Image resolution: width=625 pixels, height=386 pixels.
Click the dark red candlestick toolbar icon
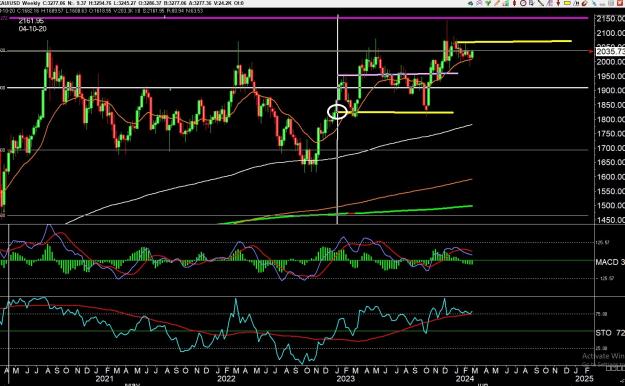[x=514, y=3]
